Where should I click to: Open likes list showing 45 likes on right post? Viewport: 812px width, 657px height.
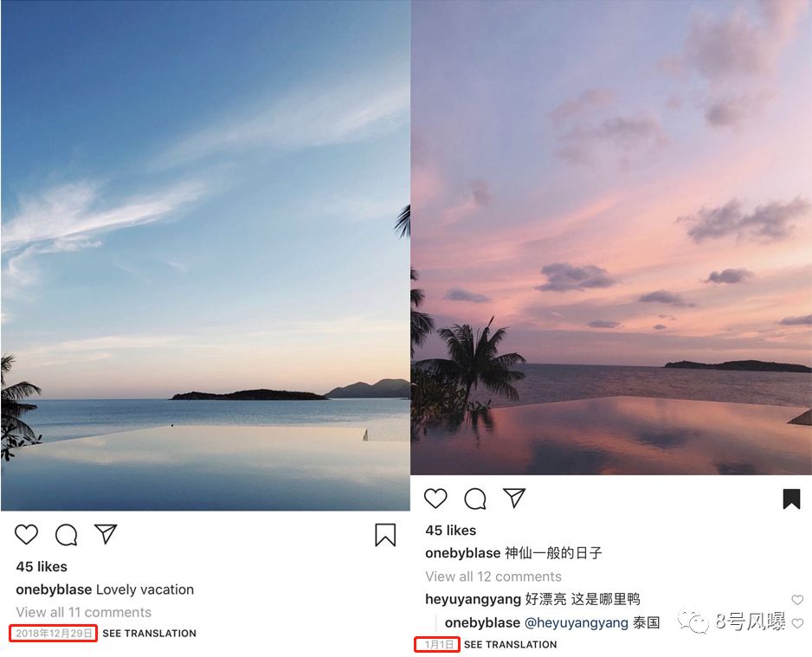(x=450, y=530)
